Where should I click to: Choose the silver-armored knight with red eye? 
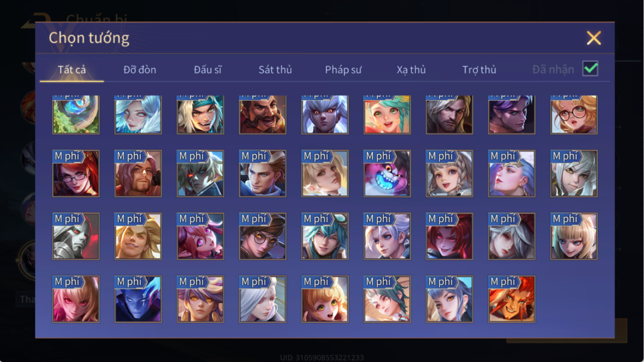(76, 236)
